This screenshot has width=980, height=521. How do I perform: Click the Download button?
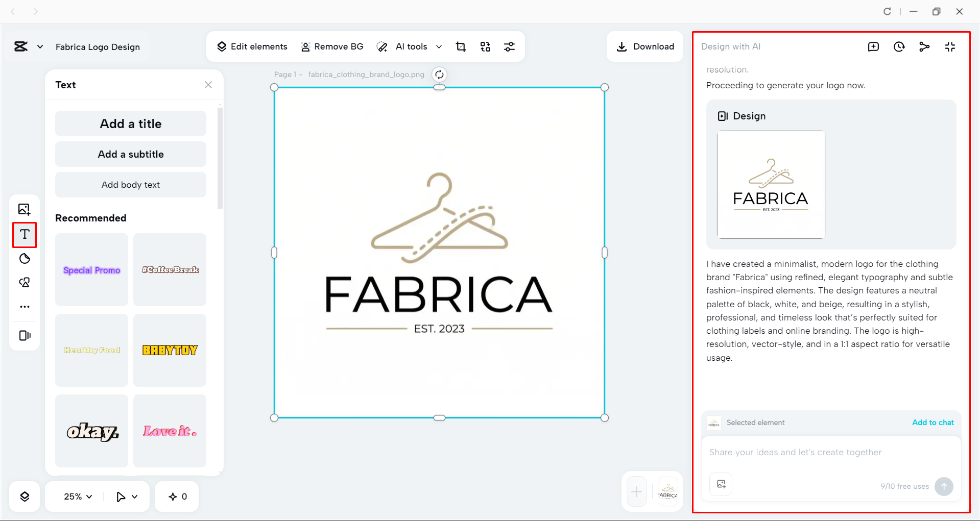pyautogui.click(x=645, y=46)
